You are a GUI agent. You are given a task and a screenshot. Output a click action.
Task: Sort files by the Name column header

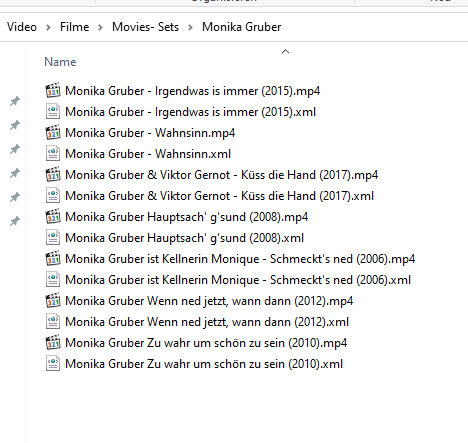(60, 62)
